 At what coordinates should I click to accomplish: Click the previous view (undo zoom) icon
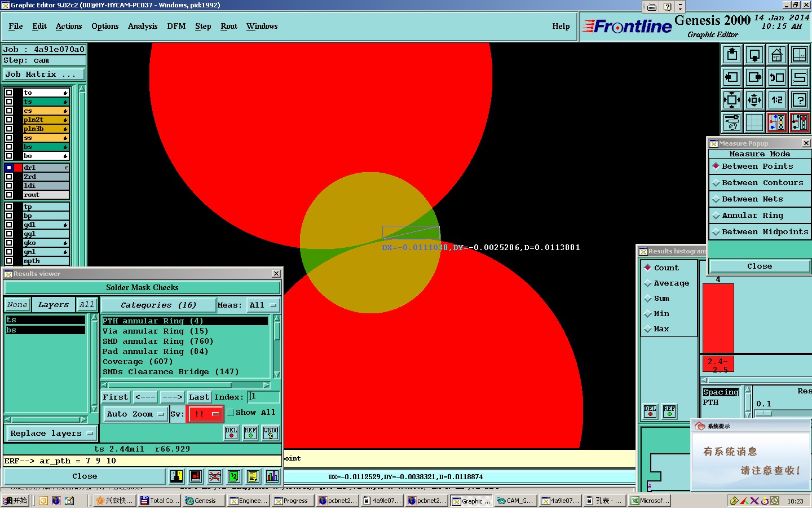pyautogui.click(x=777, y=77)
